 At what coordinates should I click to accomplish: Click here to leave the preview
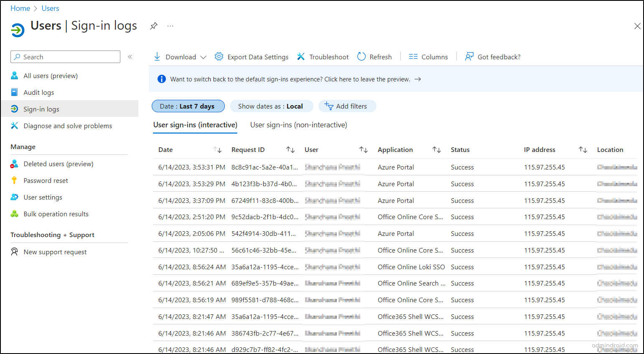pos(368,79)
